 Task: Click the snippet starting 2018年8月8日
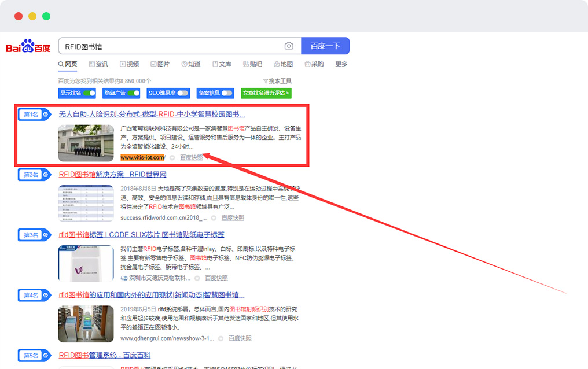coord(211,198)
